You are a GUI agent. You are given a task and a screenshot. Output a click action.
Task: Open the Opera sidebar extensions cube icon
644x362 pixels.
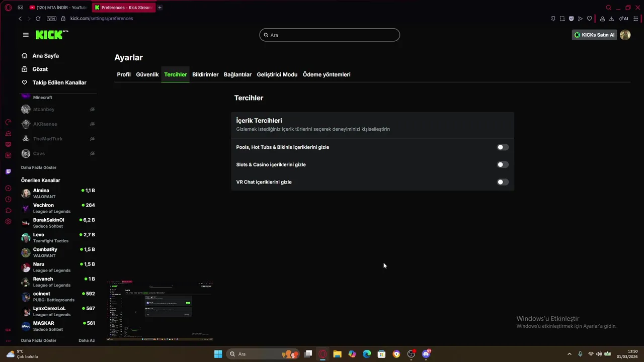[8, 211]
